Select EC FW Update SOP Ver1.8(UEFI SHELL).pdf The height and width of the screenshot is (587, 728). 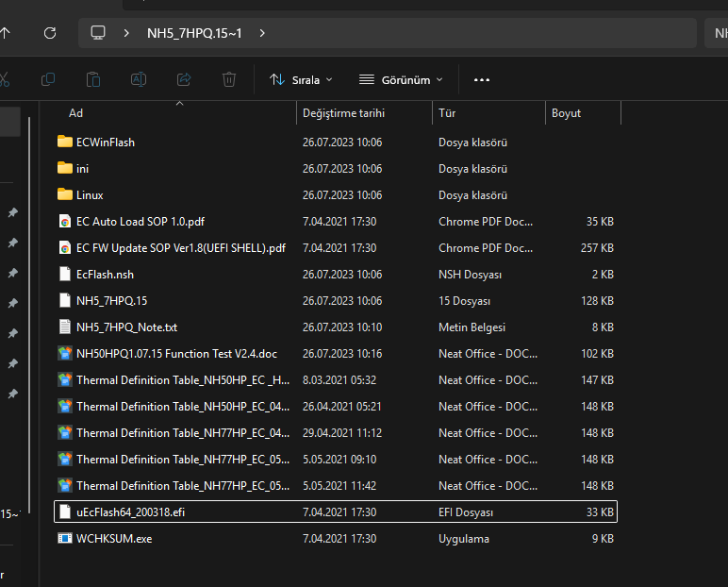coord(181,248)
